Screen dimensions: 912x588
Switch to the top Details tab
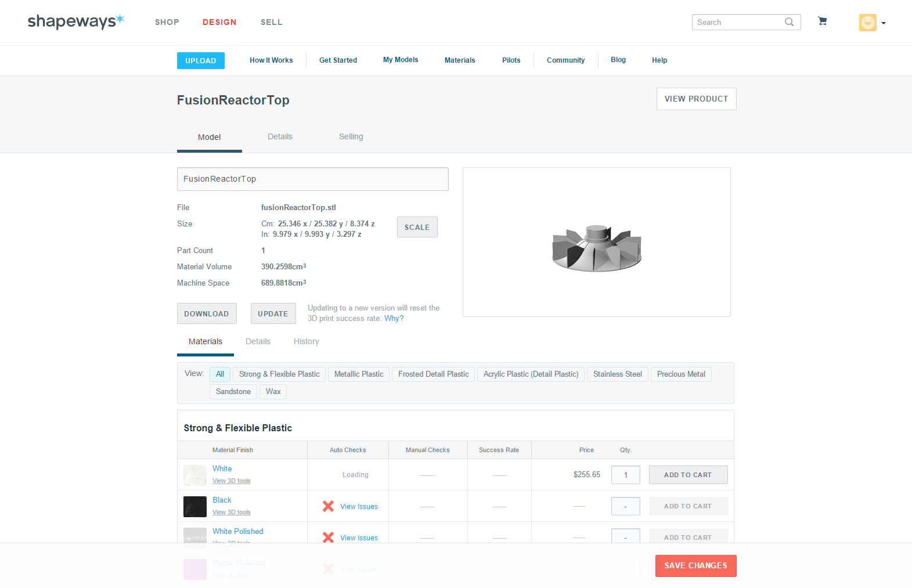coord(280,137)
